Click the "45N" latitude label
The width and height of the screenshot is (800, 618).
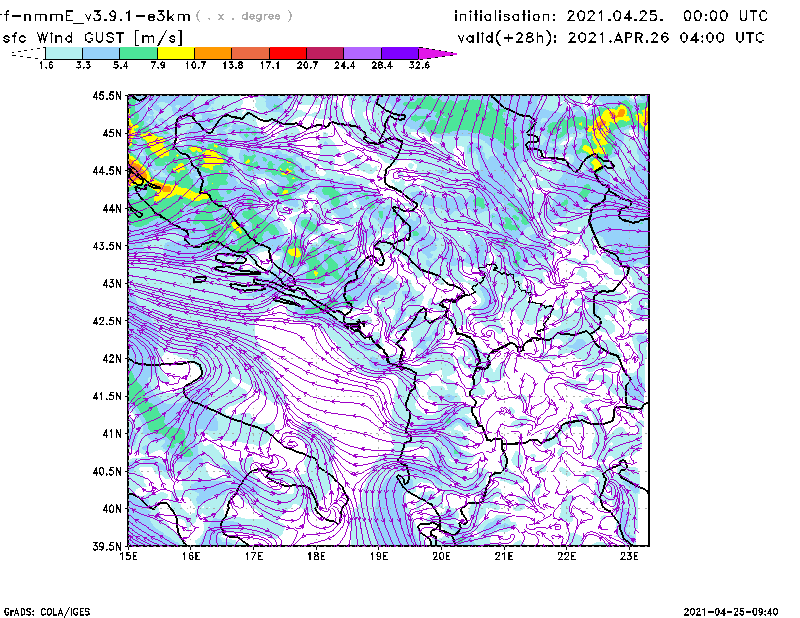point(112,133)
